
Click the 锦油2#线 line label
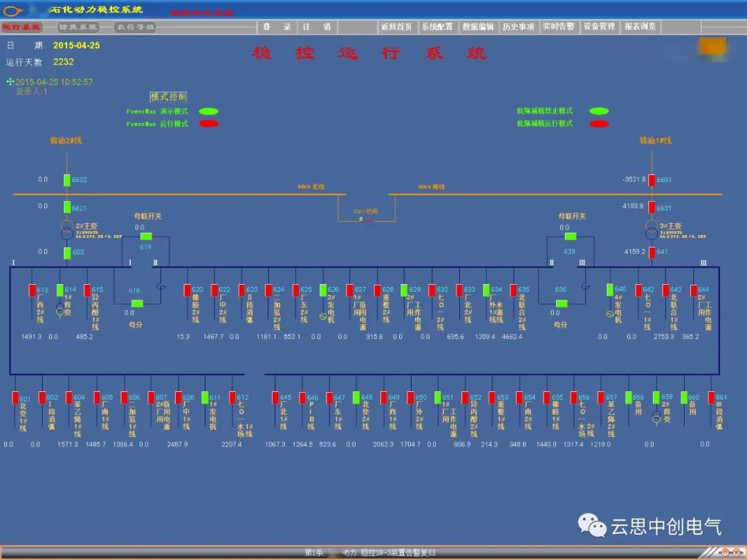[66, 140]
